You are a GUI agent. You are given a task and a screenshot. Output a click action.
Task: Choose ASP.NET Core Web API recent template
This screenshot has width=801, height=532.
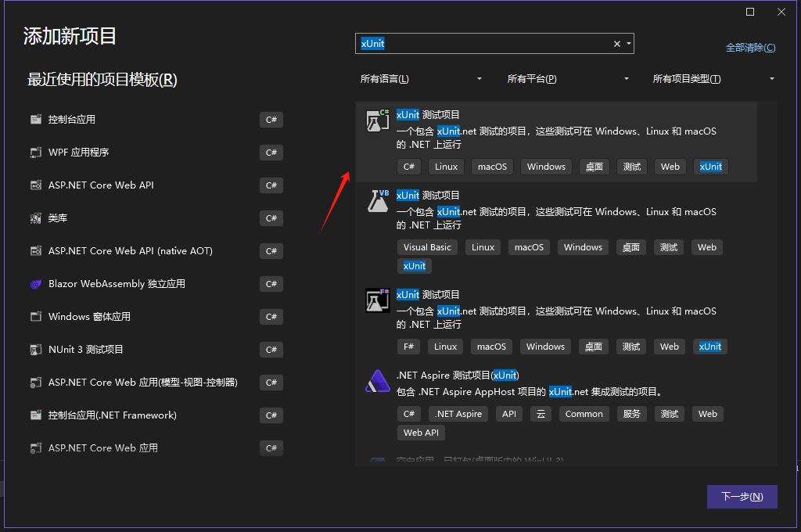click(156, 185)
